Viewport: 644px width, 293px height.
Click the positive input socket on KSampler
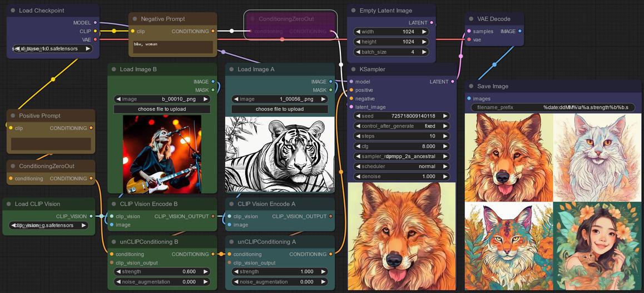coord(351,90)
